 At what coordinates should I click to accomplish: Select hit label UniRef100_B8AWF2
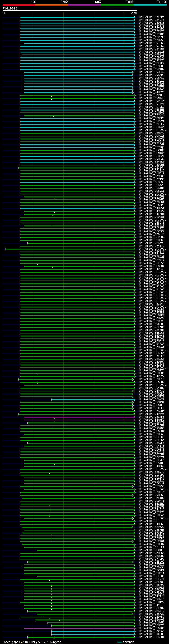click(x=152, y=420)
